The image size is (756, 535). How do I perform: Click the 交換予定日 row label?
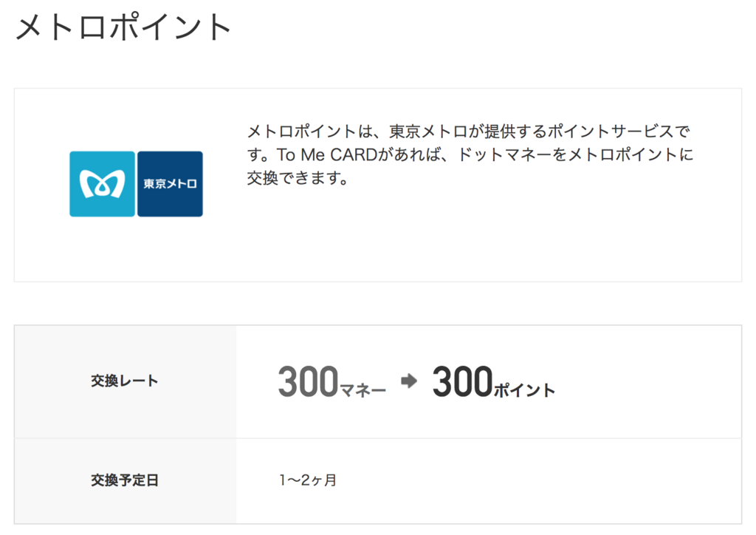[124, 480]
